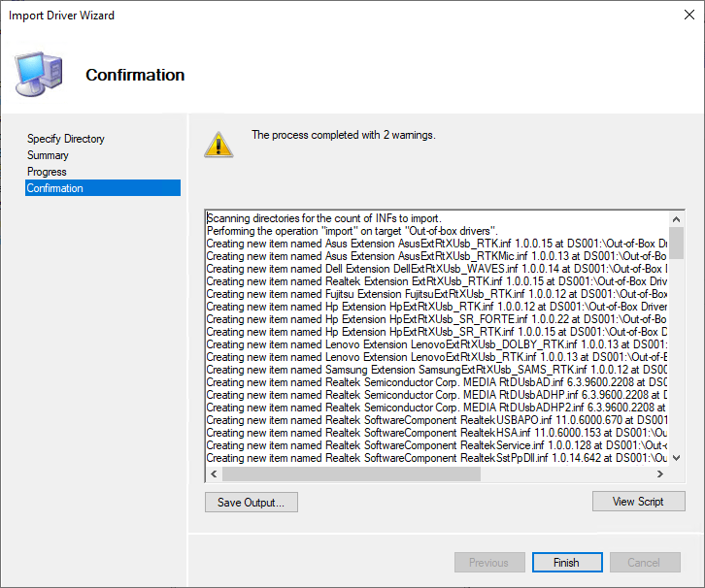Image resolution: width=705 pixels, height=588 pixels.
Task: Click the output log's scroll down arrow
Action: [677, 458]
